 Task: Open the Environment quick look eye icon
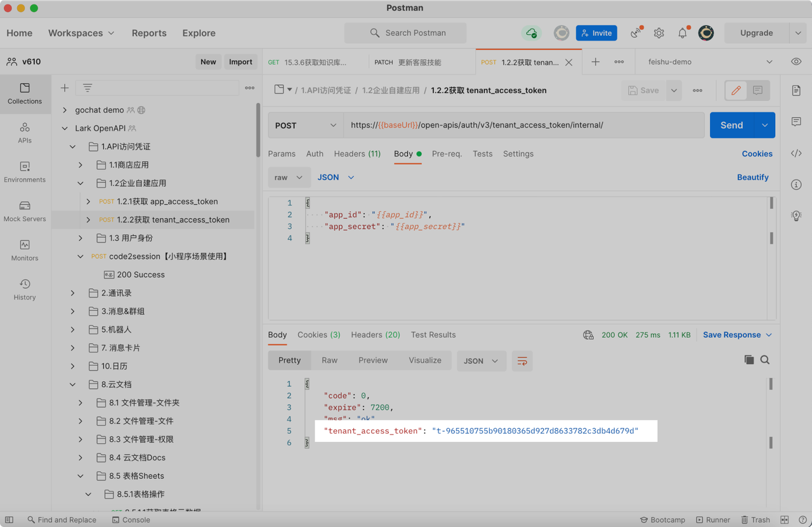(x=796, y=62)
